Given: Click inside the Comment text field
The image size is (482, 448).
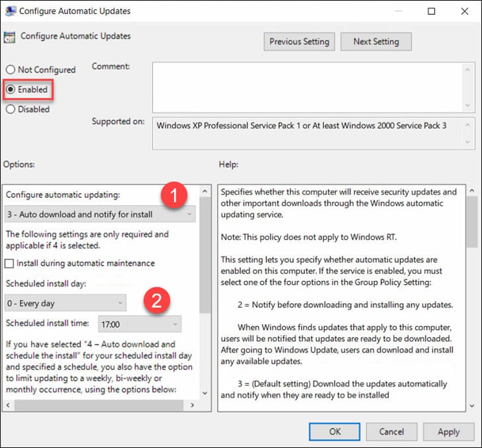Looking at the screenshot, I should click(x=308, y=85).
